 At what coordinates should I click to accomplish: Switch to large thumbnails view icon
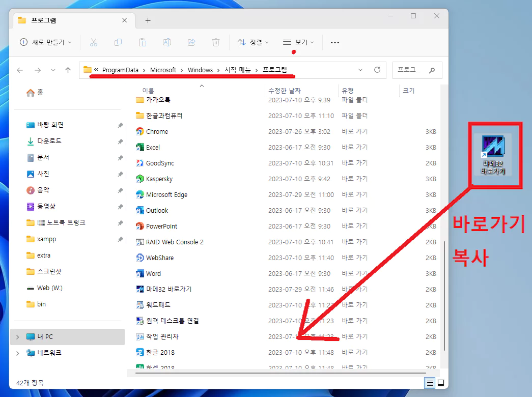pos(441,383)
